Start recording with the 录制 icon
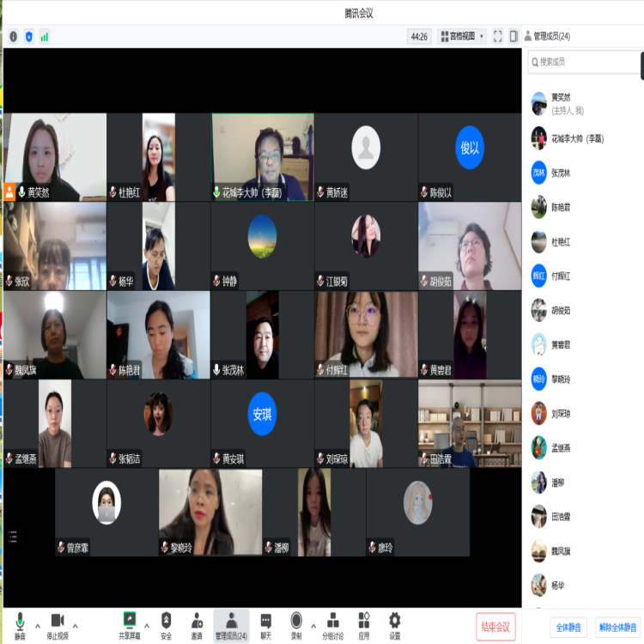 pyautogui.click(x=296, y=624)
